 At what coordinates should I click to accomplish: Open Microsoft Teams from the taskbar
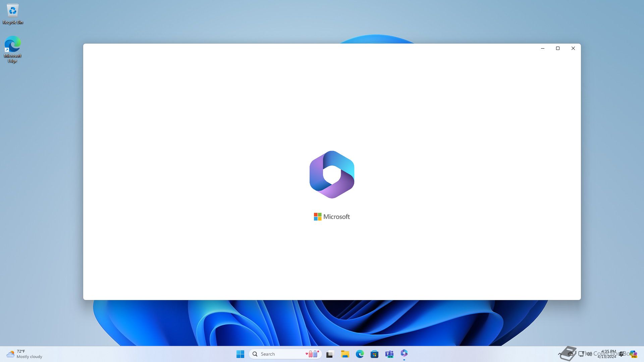389,354
